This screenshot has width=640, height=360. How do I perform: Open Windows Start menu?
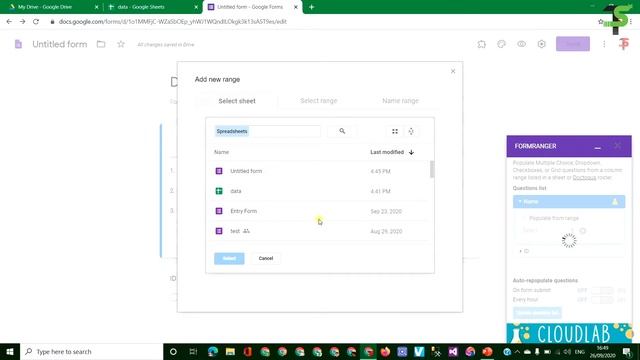point(10,351)
